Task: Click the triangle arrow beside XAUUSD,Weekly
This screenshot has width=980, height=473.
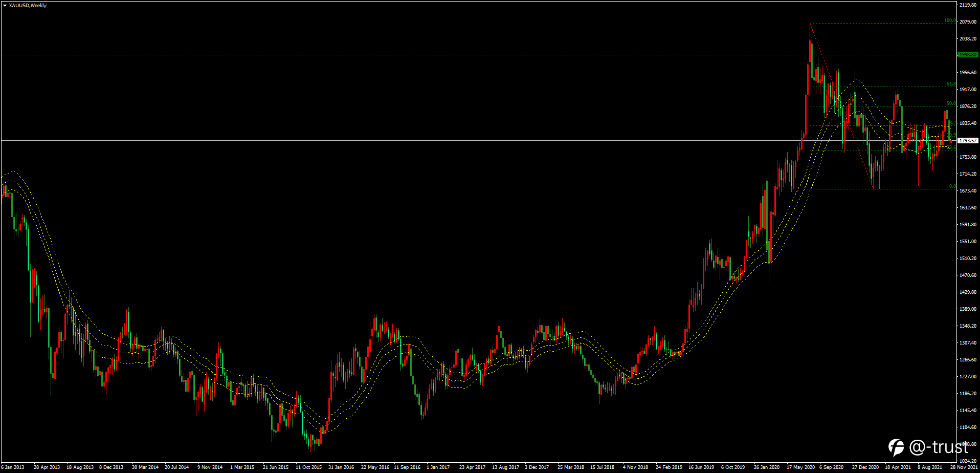Action: pos(5,6)
